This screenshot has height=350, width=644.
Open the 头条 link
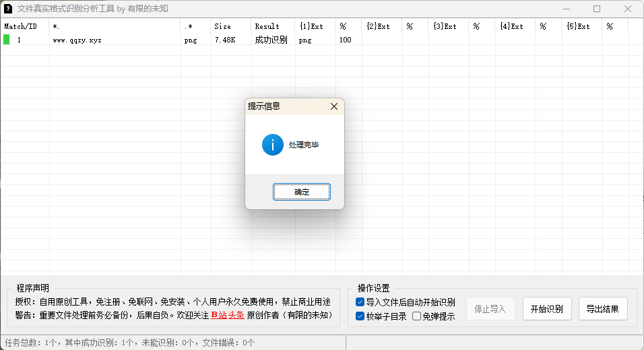pos(235,315)
